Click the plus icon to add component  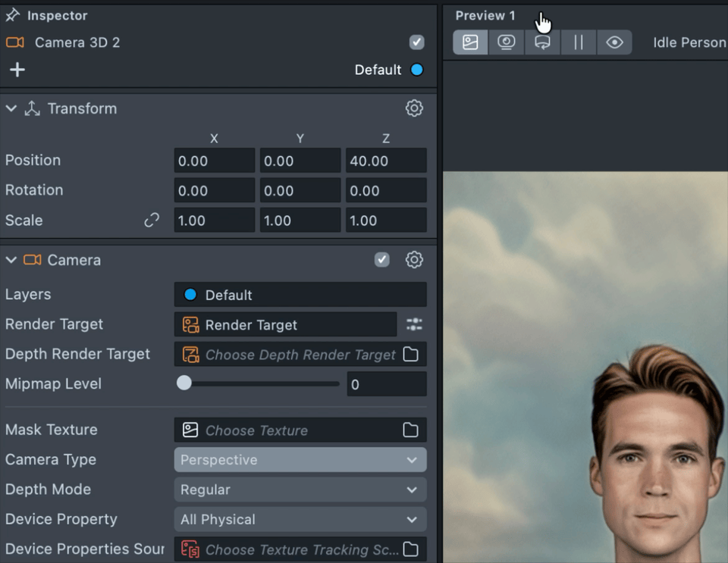pos(17,70)
